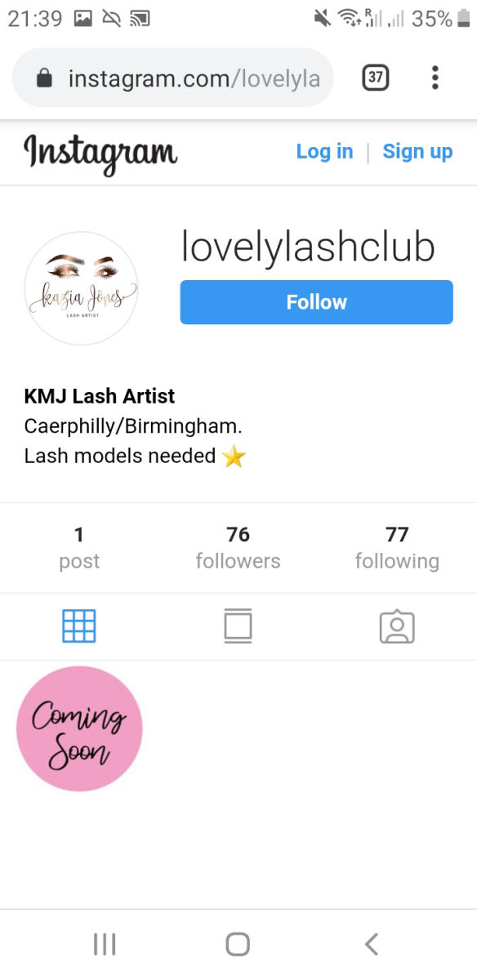Open the Coming Soon post thumbnail
477x980 pixels.
click(79, 728)
